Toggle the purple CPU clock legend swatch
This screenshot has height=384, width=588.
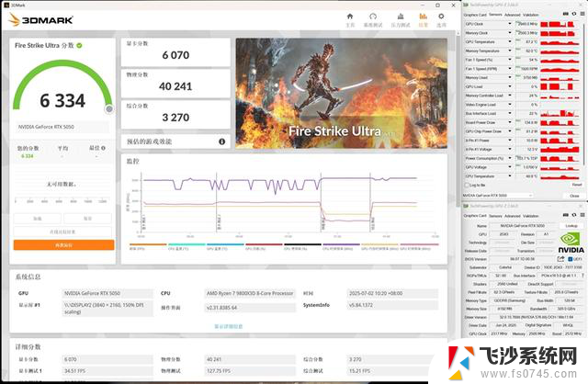[341, 244]
